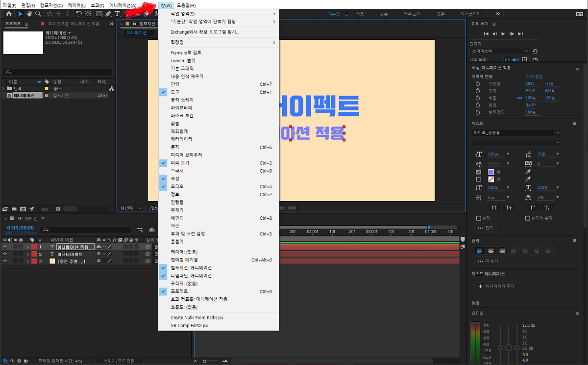Click the position stopwatch icon (위치)

pyautogui.click(x=477, y=91)
